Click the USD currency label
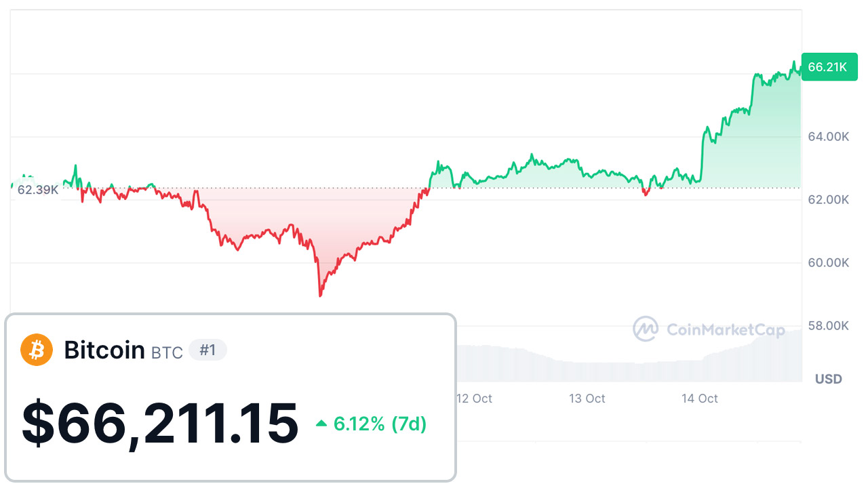 (829, 379)
